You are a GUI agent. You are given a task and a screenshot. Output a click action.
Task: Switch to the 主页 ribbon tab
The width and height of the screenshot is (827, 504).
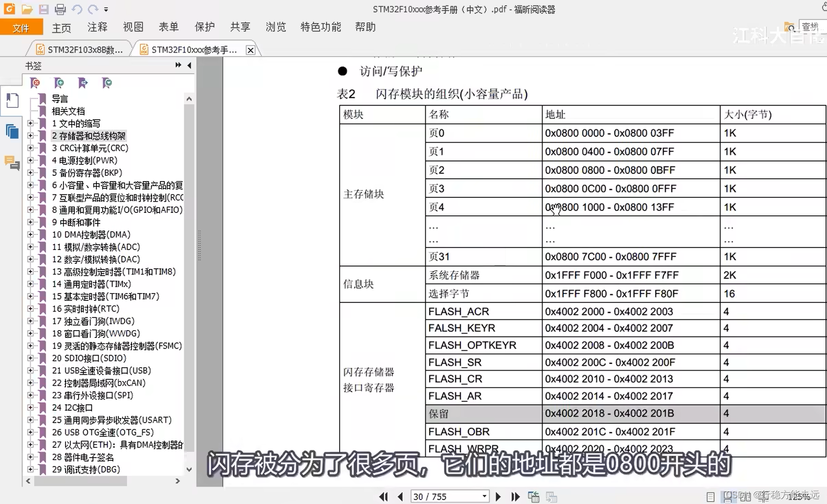click(62, 27)
